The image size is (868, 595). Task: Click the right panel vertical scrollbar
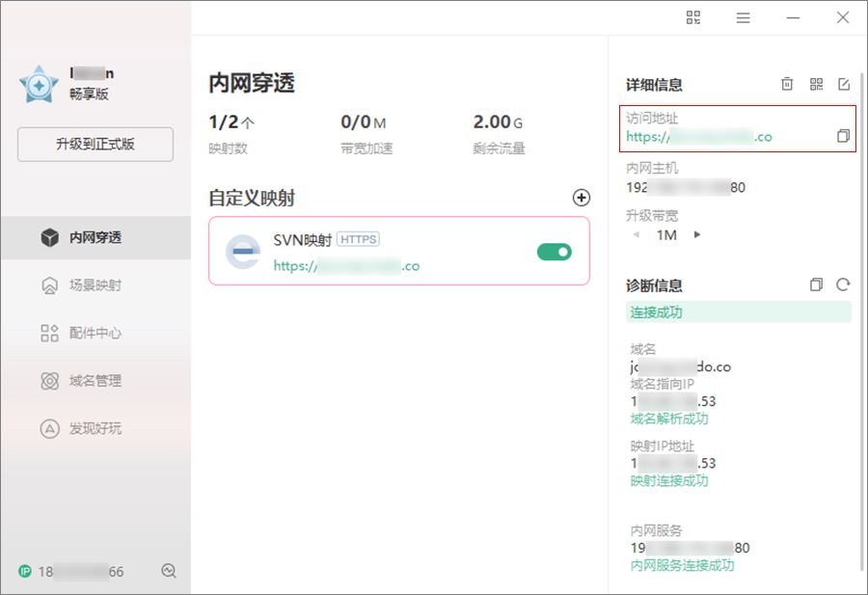(861, 321)
